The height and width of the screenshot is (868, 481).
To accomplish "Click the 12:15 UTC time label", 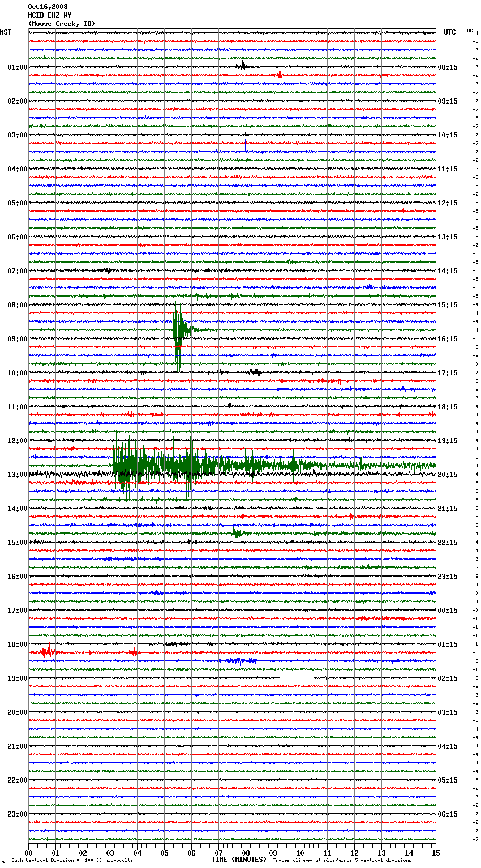I will [x=448, y=203].
